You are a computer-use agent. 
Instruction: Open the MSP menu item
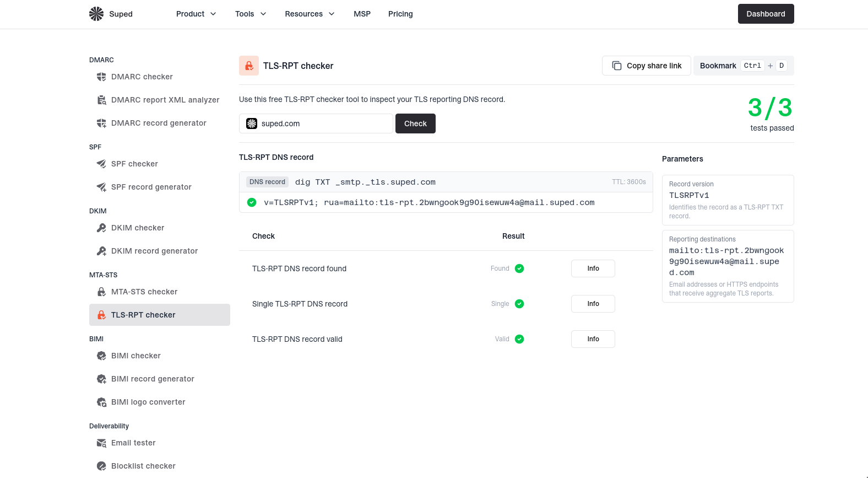click(x=362, y=14)
